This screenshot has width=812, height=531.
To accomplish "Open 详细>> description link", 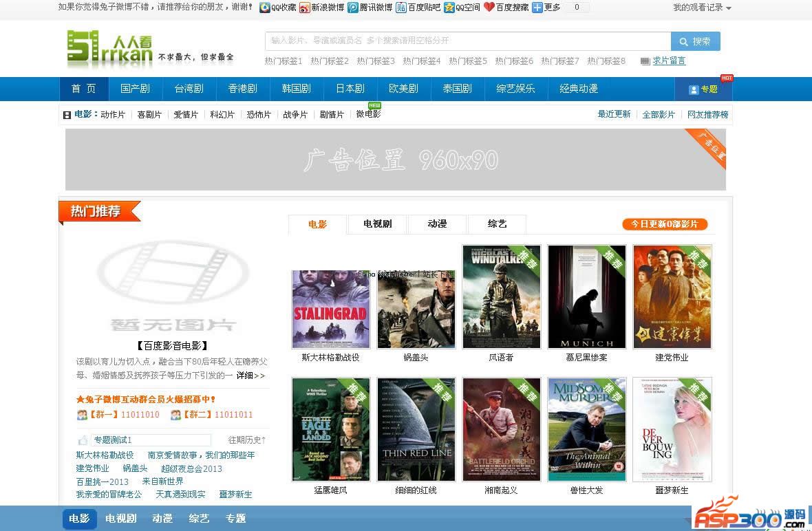I will click(250, 376).
